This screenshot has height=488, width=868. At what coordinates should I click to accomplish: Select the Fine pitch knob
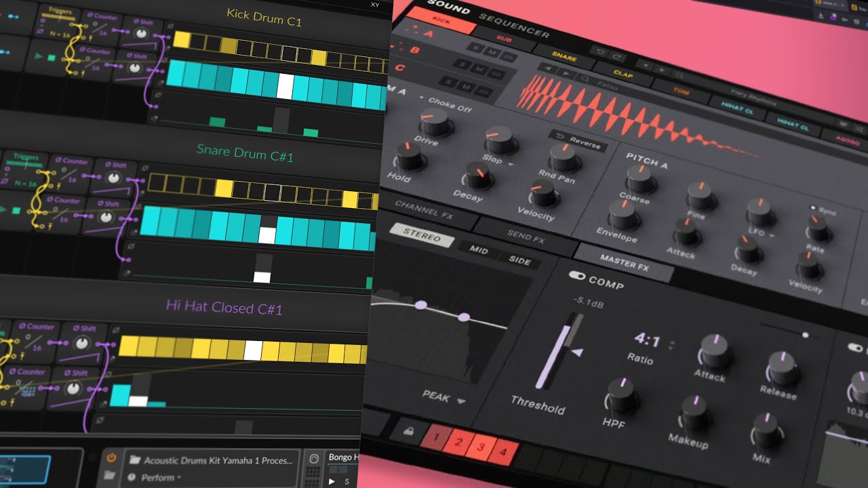click(702, 195)
